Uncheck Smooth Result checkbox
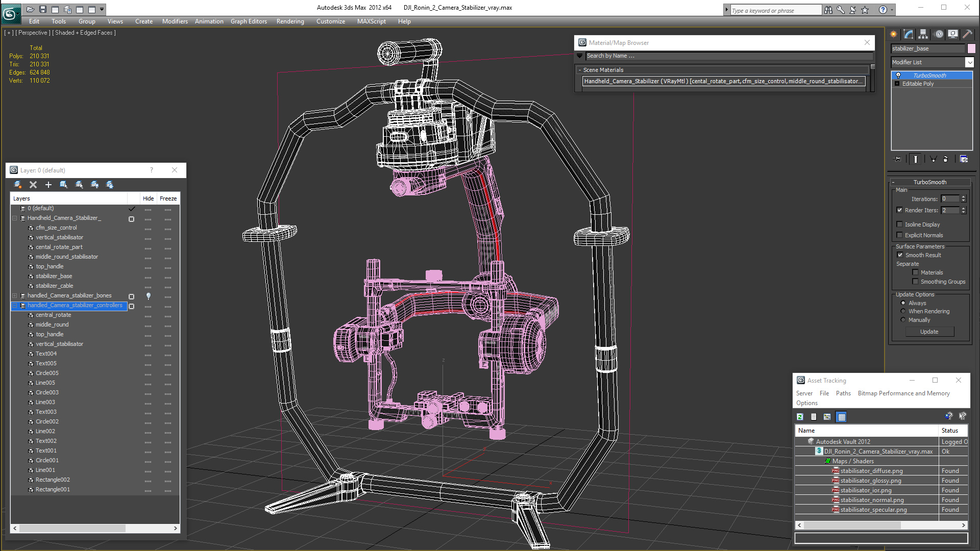 tap(900, 255)
